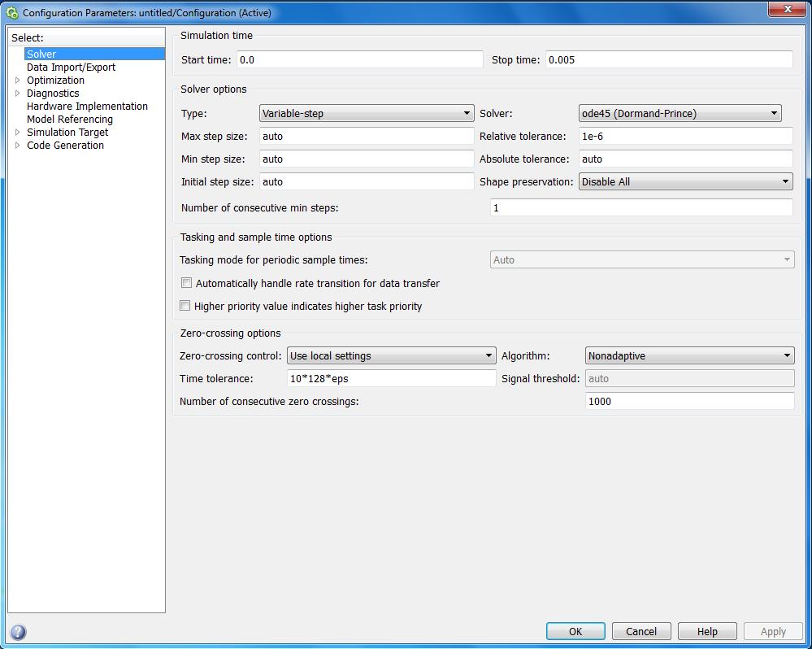The height and width of the screenshot is (649, 812).
Task: Click the Solver options group label
Action: (213, 89)
